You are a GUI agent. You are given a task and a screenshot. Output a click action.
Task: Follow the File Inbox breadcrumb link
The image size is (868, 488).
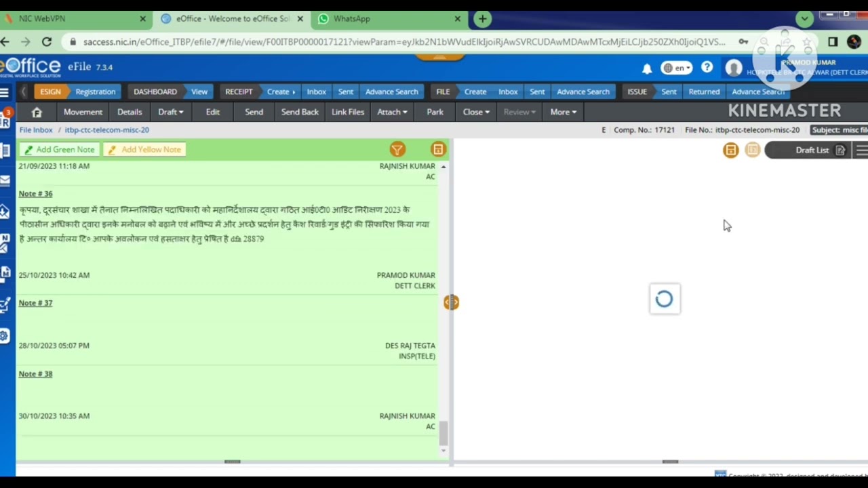click(36, 129)
